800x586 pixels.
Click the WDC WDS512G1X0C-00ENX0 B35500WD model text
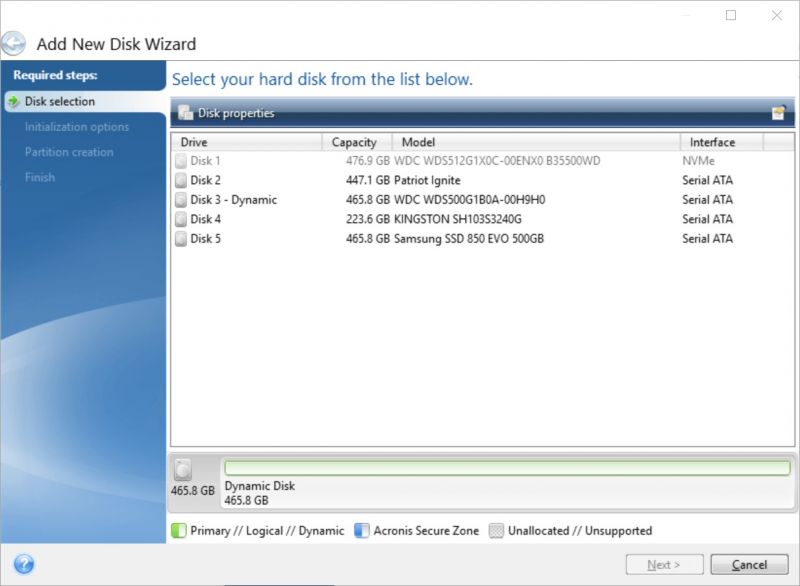pos(497,161)
